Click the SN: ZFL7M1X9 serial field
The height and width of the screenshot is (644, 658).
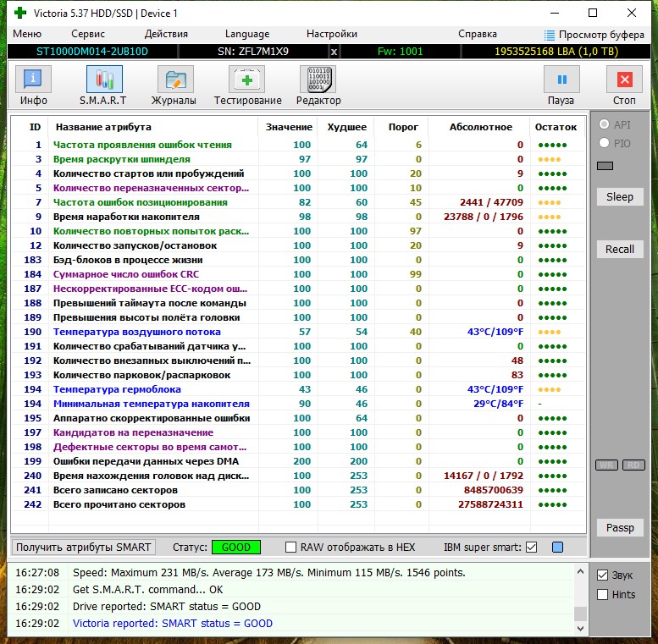pyautogui.click(x=252, y=52)
